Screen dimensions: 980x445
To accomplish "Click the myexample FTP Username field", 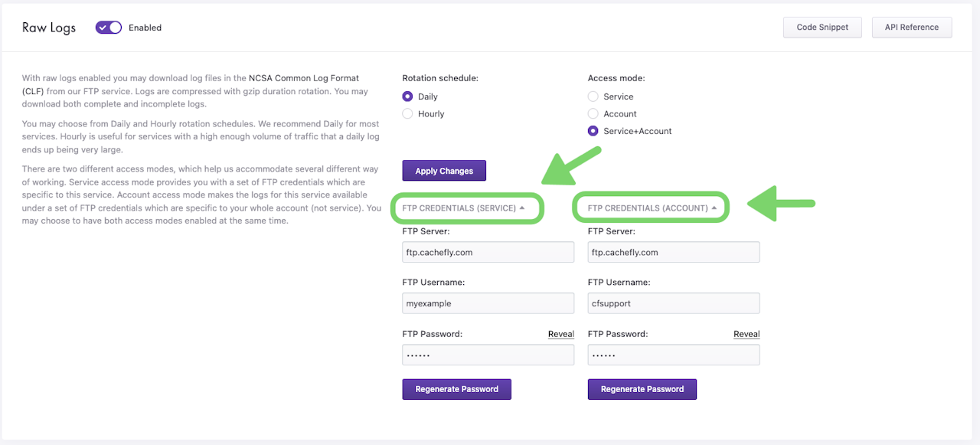I will pyautogui.click(x=488, y=303).
